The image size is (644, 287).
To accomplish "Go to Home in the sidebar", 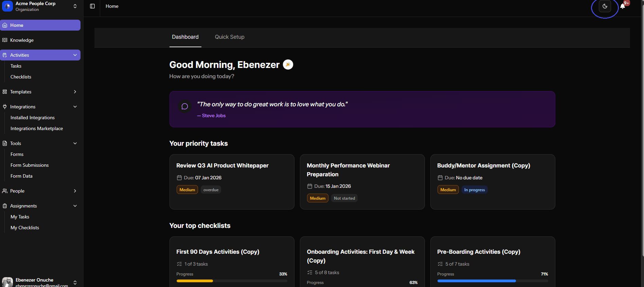I will click(x=40, y=25).
